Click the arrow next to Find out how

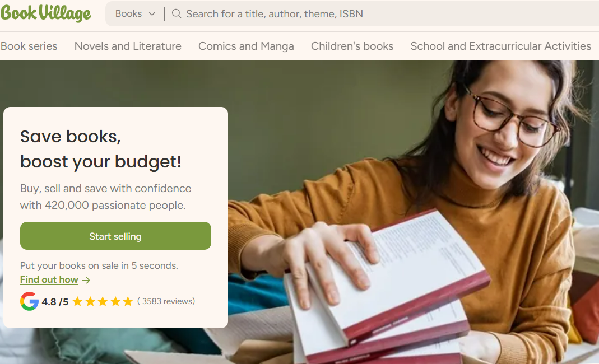(x=86, y=281)
